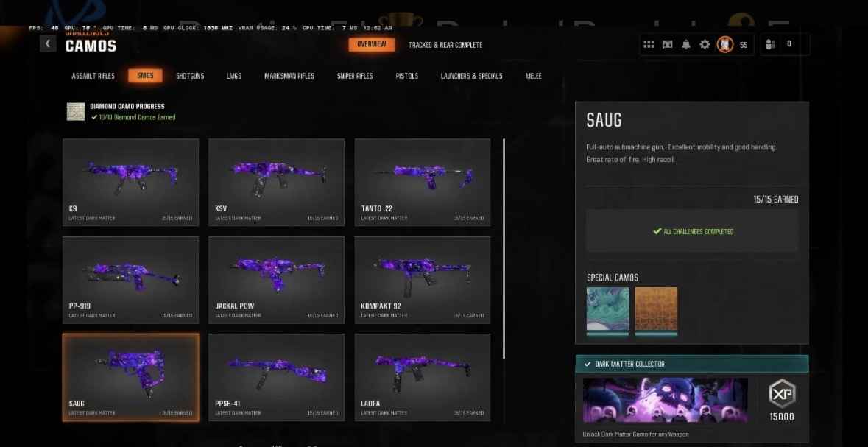Select the Sniper Rifles category tab
Screen dimensions: 868x447
pyautogui.click(x=355, y=76)
